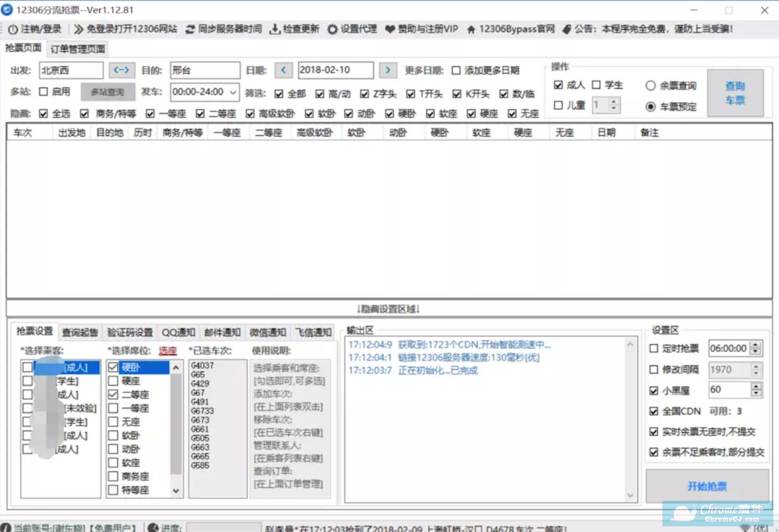Toggle hide 高级软卧 column checkbox
The height and width of the screenshot is (532, 779).
pyautogui.click(x=250, y=113)
